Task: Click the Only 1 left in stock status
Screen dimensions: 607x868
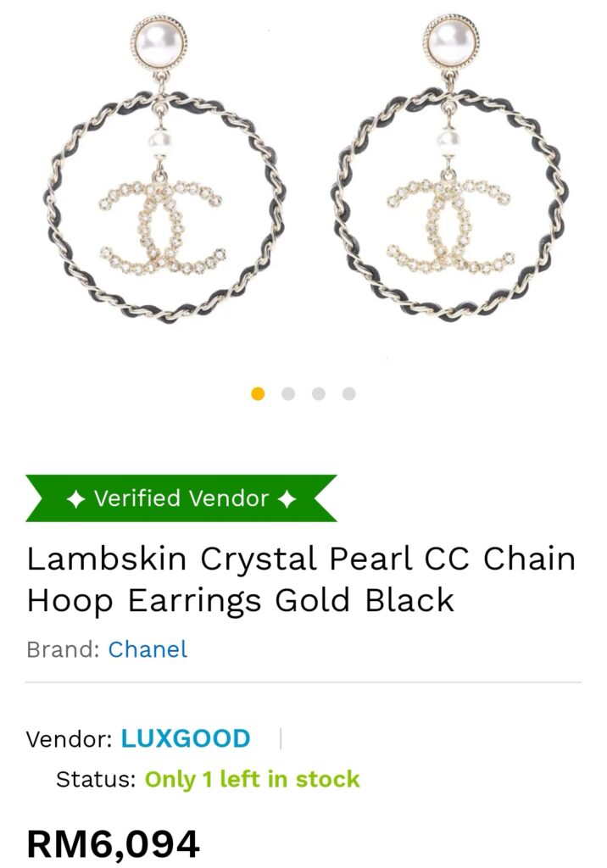Action: [x=252, y=779]
